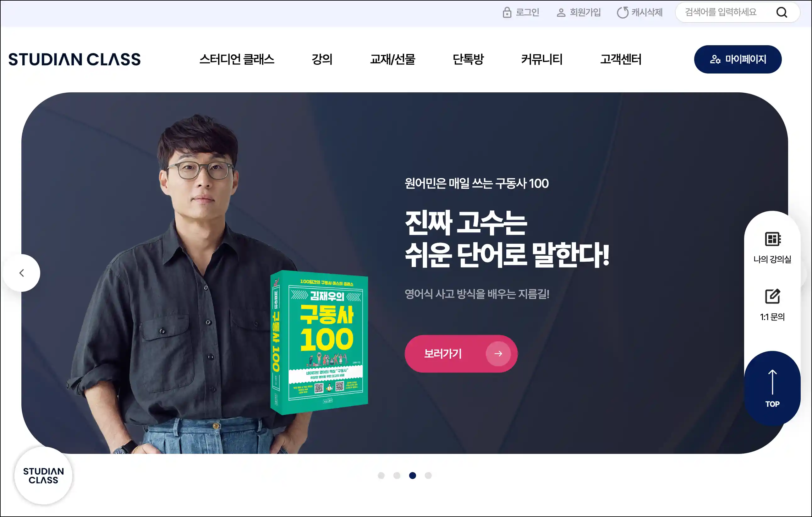Viewport: 812px width, 517px height.
Task: Click the 로그인 lock icon
Action: click(x=507, y=13)
